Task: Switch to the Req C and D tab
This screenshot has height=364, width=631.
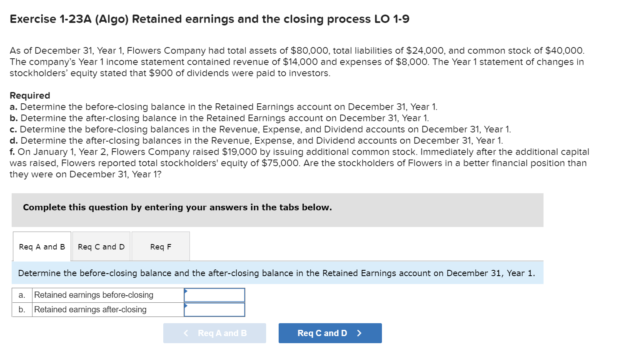Action: 101,246
